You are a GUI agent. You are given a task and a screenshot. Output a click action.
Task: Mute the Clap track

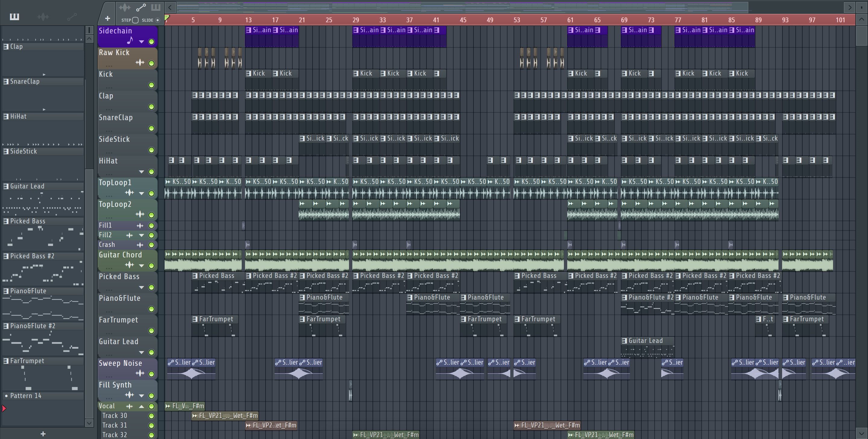click(x=152, y=107)
